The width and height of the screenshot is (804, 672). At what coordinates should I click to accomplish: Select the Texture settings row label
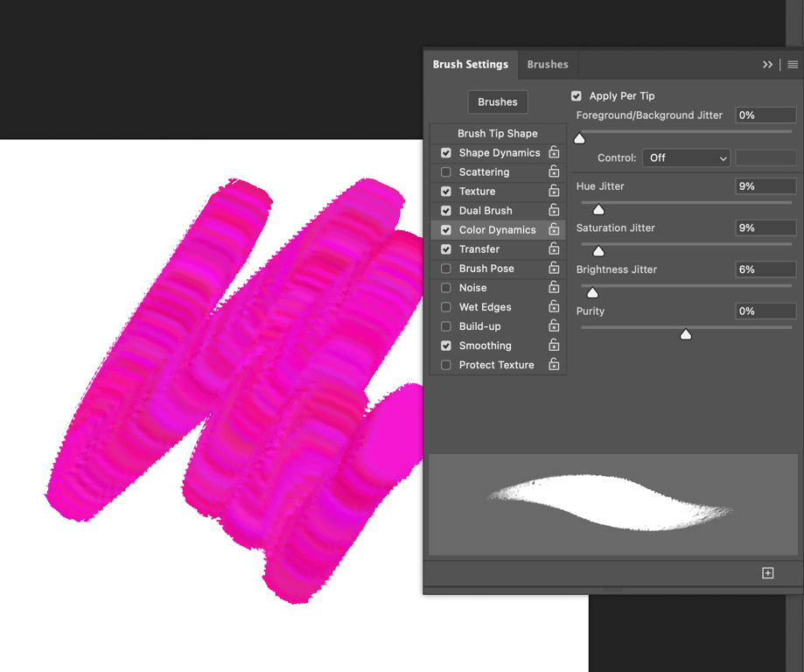coord(478,192)
